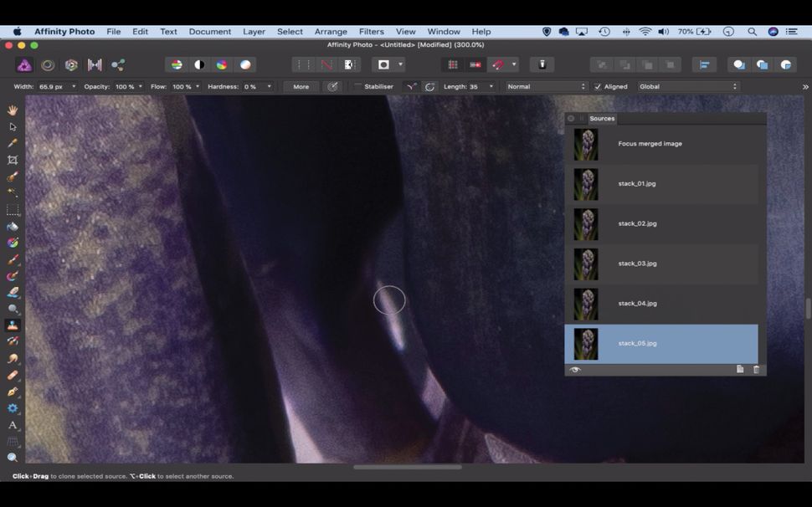Select the Move tool
Image resolution: width=812 pixels, height=507 pixels.
[13, 126]
